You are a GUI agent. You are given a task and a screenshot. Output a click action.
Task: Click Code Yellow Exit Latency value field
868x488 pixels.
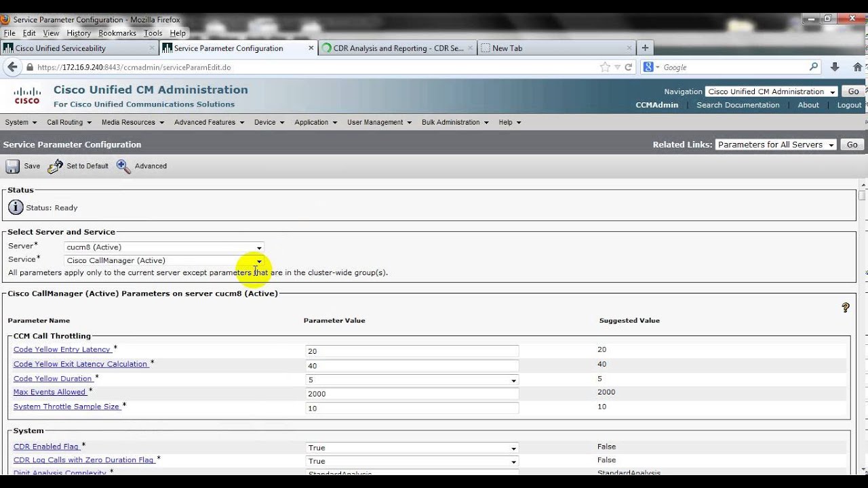[x=412, y=365]
